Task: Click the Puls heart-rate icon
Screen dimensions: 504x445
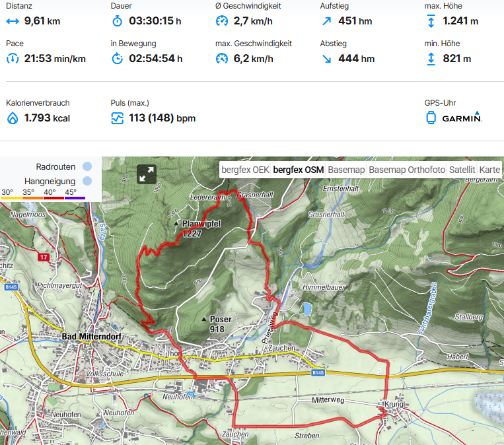Action: point(118,118)
